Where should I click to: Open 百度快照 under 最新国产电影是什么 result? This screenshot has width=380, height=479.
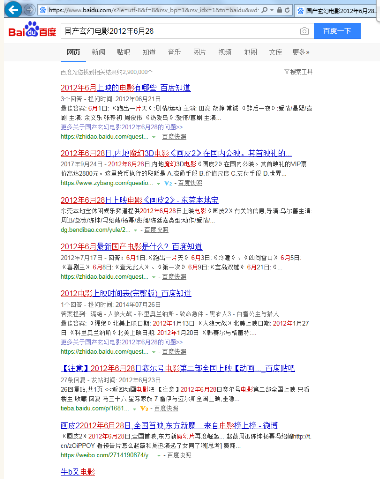pos(174,276)
